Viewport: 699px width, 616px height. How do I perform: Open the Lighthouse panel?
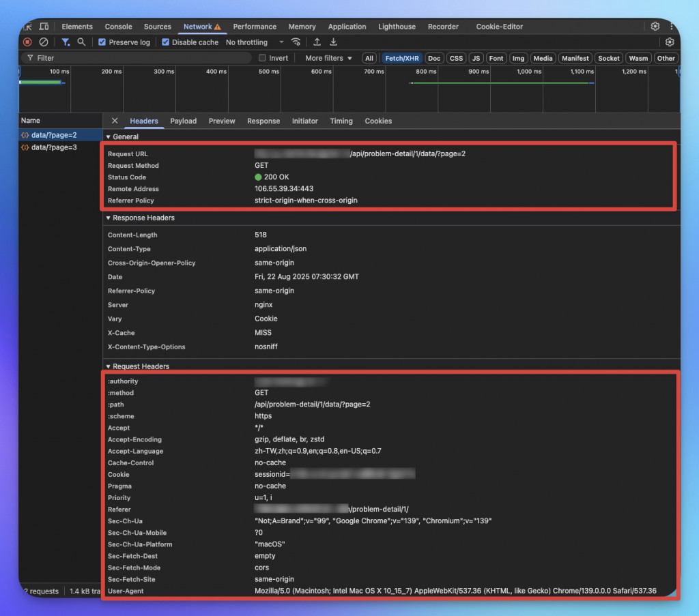(397, 27)
